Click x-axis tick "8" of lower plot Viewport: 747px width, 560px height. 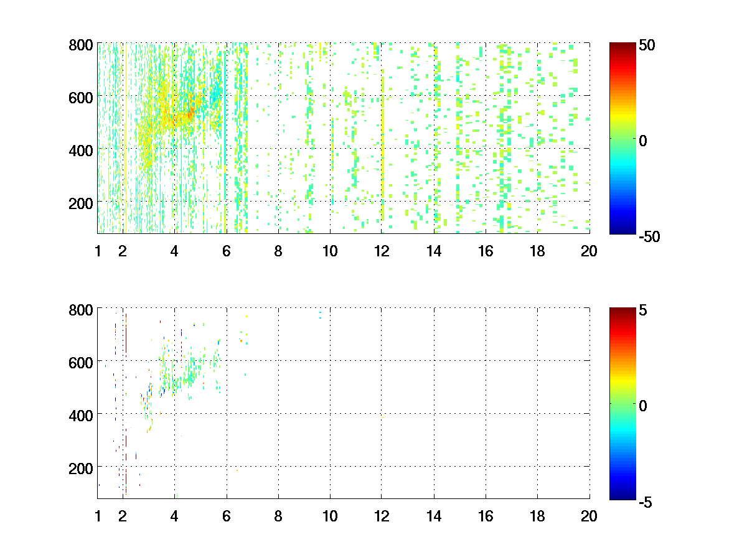pyautogui.click(x=278, y=516)
